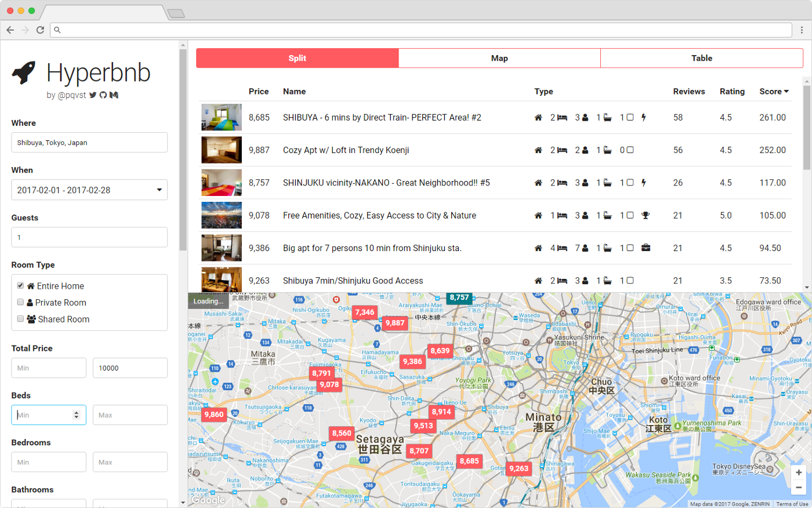Click the lightning icon in SHIBUYA row
812x508 pixels.
click(644, 118)
